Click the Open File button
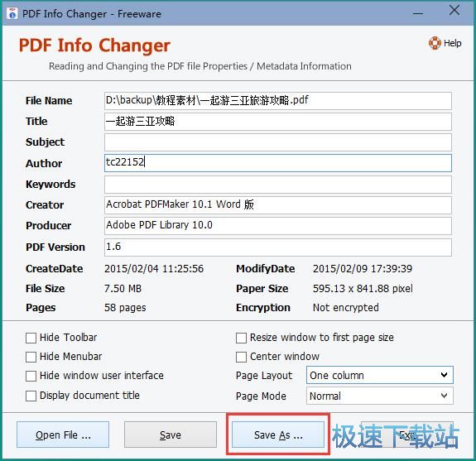 (x=63, y=435)
